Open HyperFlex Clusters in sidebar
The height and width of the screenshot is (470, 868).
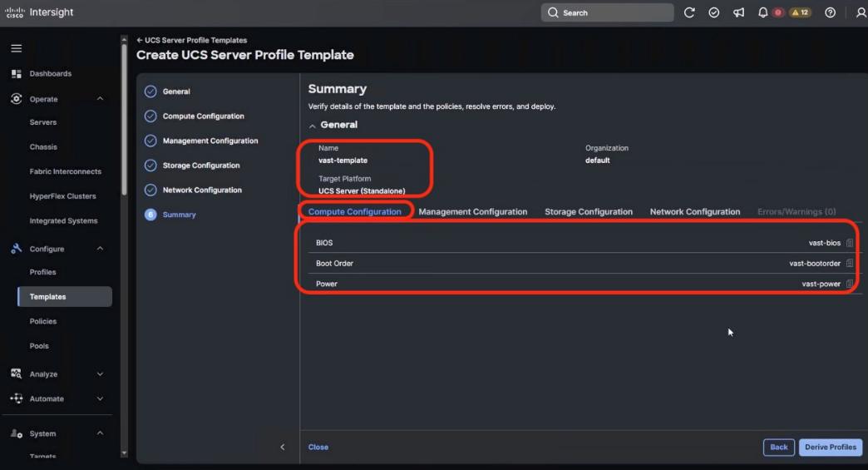(62, 196)
